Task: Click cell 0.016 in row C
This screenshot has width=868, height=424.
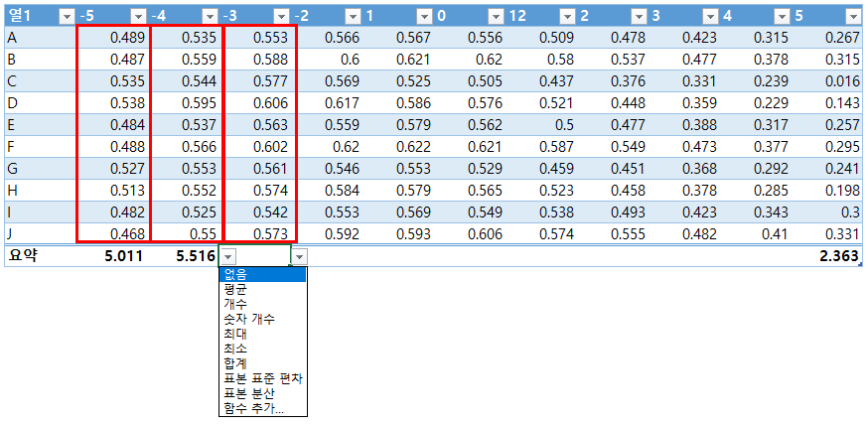Action: [x=842, y=81]
